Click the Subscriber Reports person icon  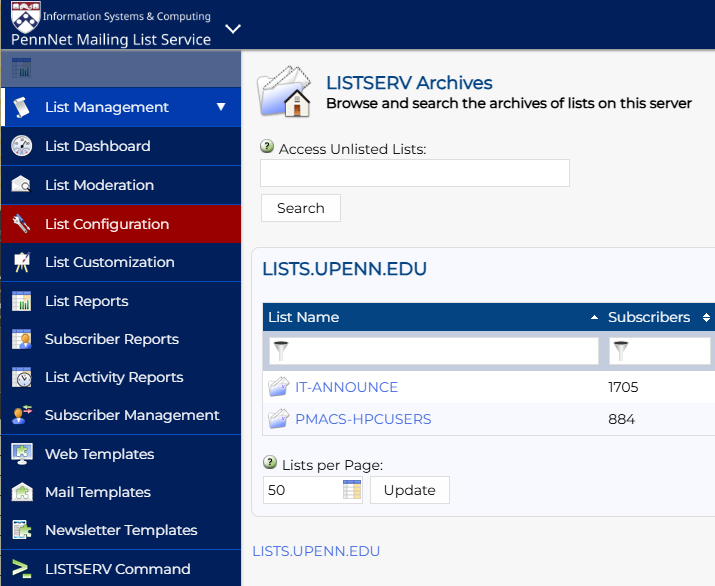click(21, 339)
